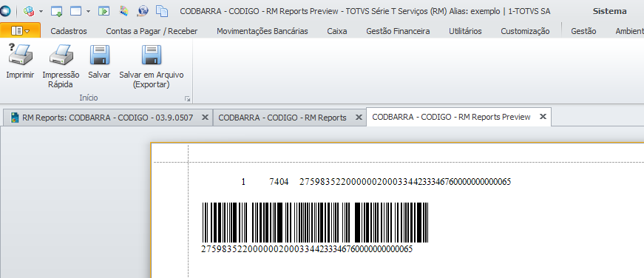Open the Gestão ribbon tab
This screenshot has width=644, height=278.
(583, 31)
